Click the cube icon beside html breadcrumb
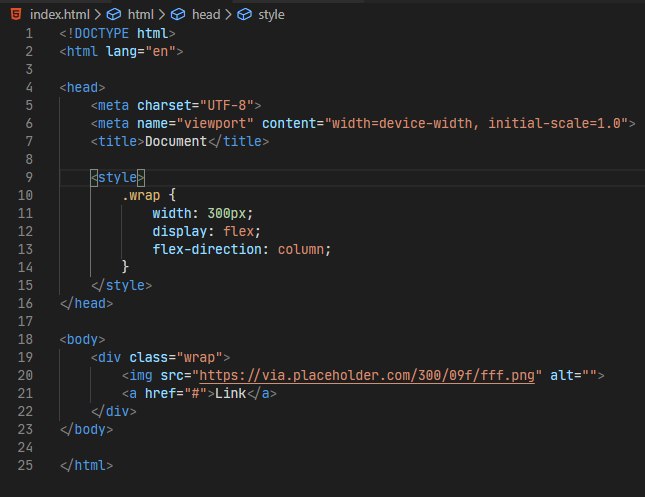645x497 pixels. (114, 14)
